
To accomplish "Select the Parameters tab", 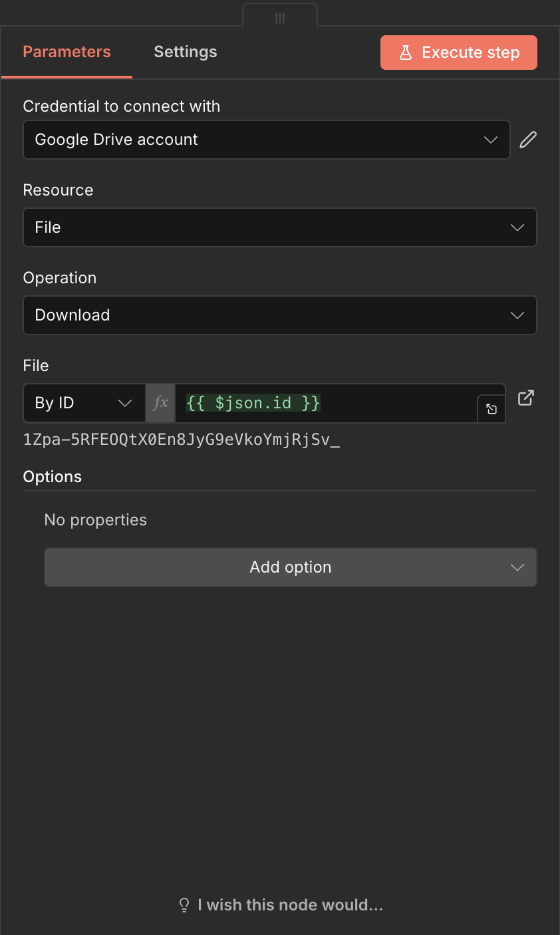I will [67, 51].
